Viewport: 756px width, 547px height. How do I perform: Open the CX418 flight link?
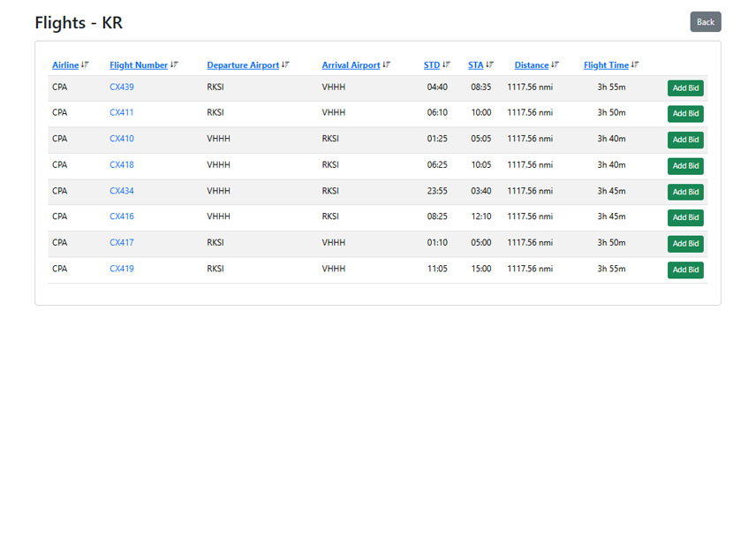122,164
